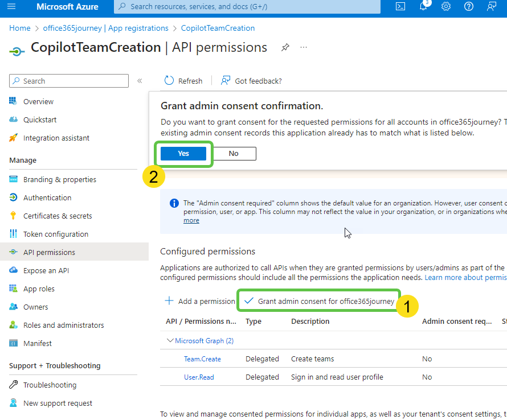This screenshot has width=507, height=420.
Task: Open the notifications bell
Action: point(423,7)
